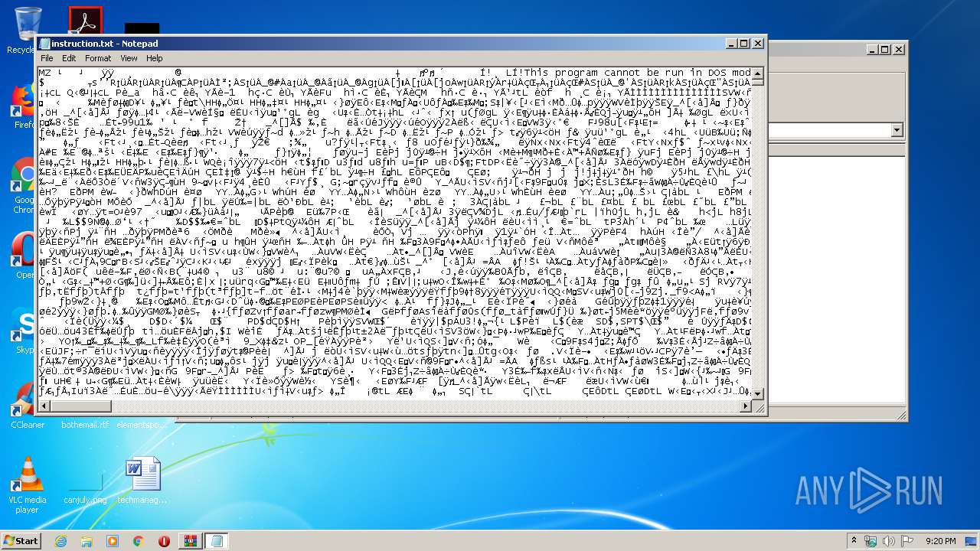
Task: Click the Notepad vertical scroll down arrow
Action: [x=758, y=393]
